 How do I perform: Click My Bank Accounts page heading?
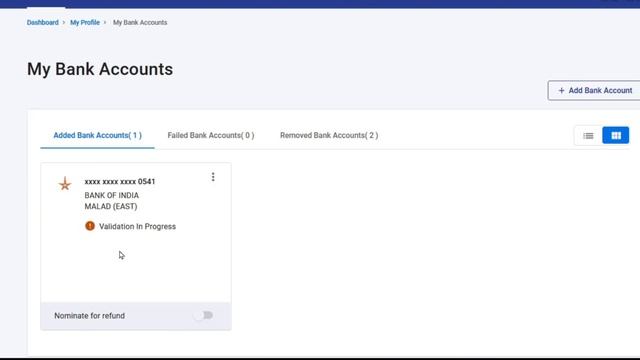click(100, 69)
